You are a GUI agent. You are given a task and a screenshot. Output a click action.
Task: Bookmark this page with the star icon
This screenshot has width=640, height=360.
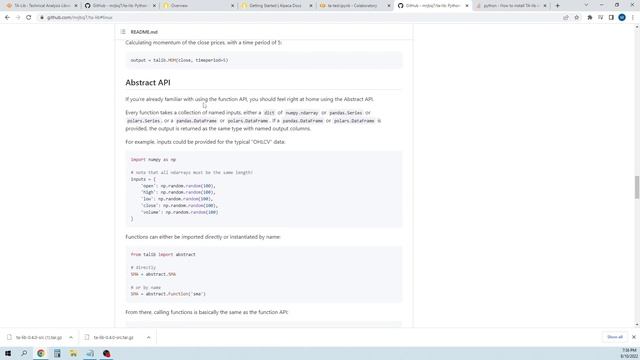(576, 18)
